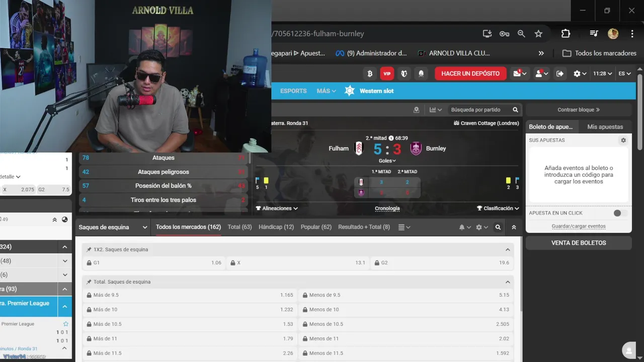Open the Saques de esquina dropdown

tap(113, 227)
